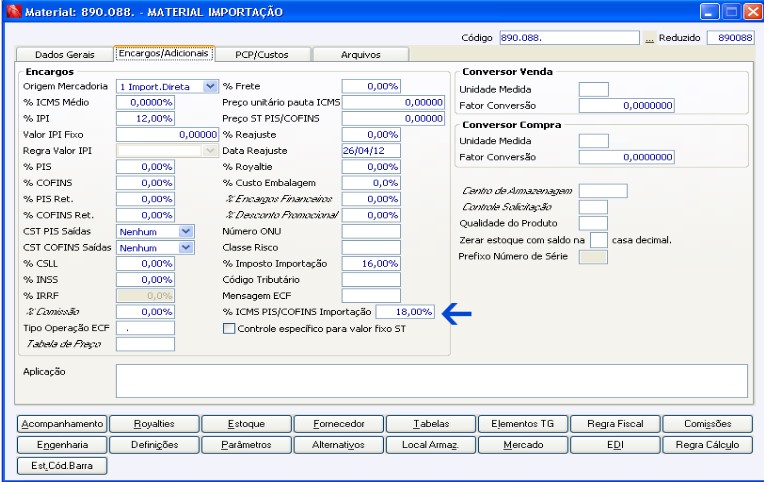The height and width of the screenshot is (482, 764).
Task: Expand the CST COFINS Saídas dropdown
Action: [186, 248]
